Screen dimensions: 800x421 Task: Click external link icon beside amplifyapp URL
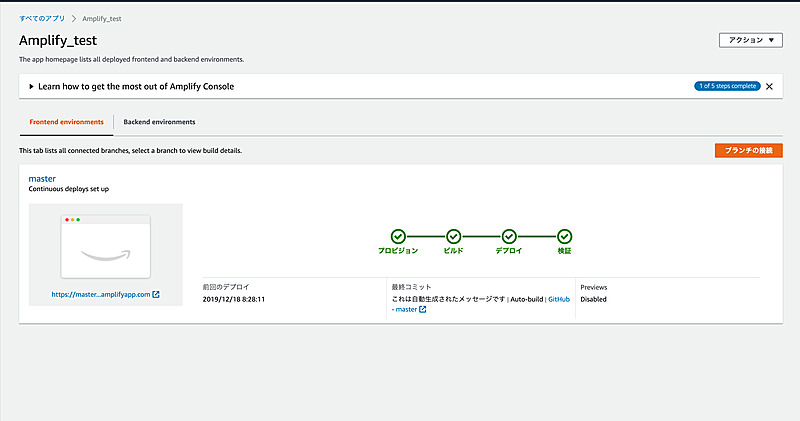(156, 295)
